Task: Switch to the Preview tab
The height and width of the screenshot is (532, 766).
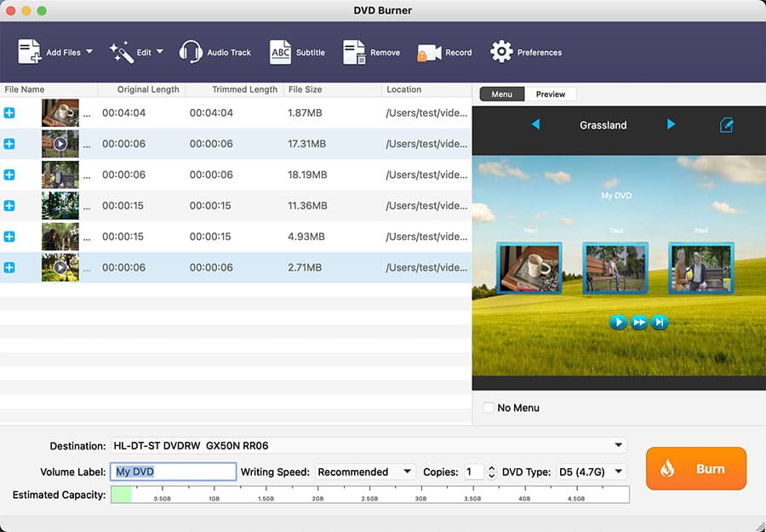Action: (x=550, y=94)
